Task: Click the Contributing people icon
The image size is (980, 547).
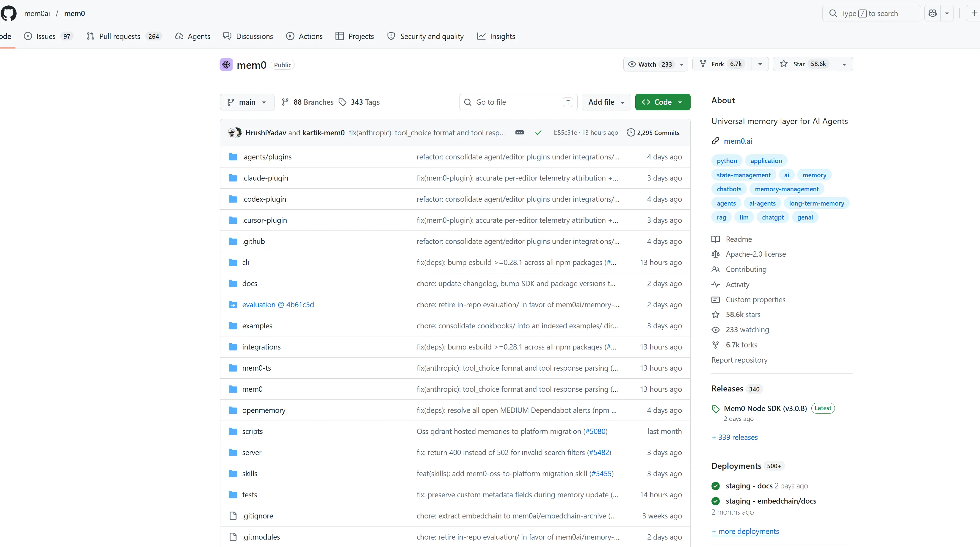Action: pyautogui.click(x=716, y=269)
